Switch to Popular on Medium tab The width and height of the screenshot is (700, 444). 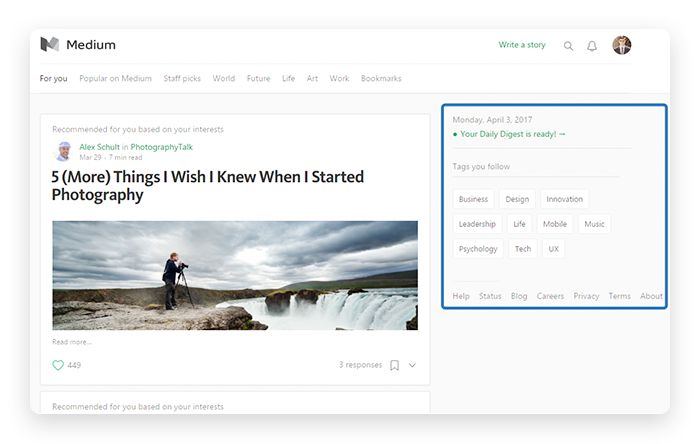(x=115, y=78)
